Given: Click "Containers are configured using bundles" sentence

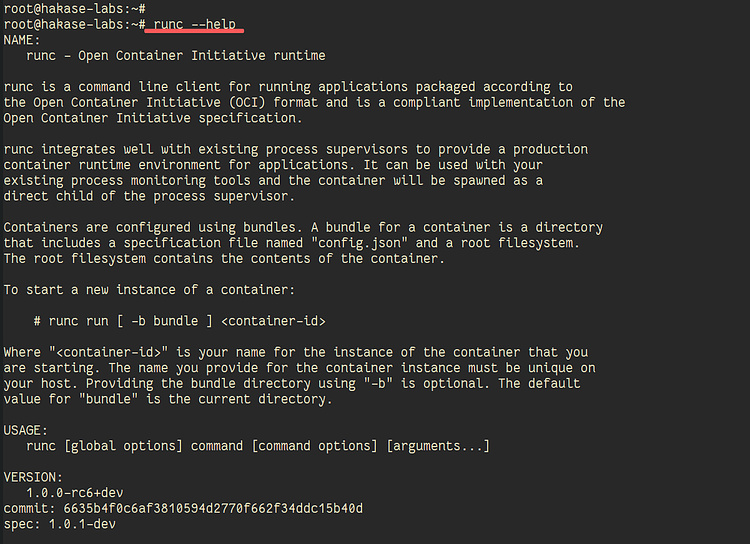Looking at the screenshot, I should 147,227.
